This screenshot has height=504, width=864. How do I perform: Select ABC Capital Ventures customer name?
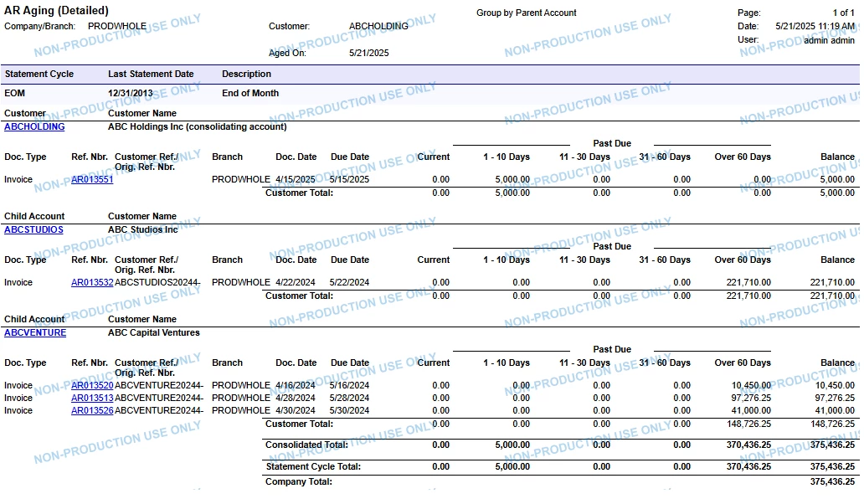click(154, 332)
